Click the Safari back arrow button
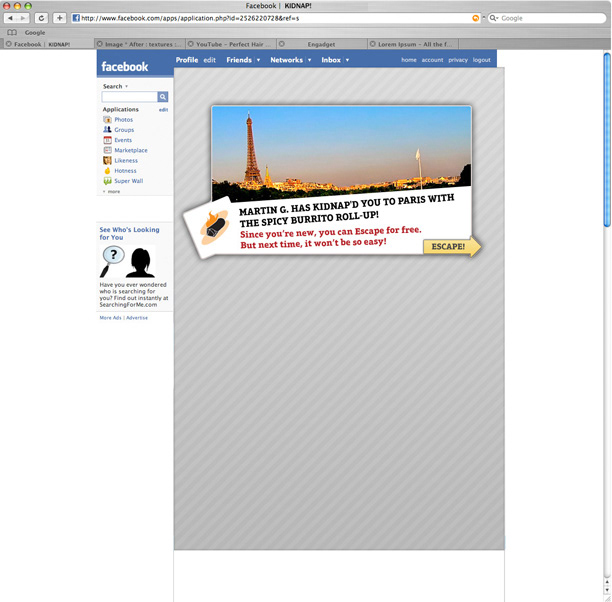 [x=11, y=18]
